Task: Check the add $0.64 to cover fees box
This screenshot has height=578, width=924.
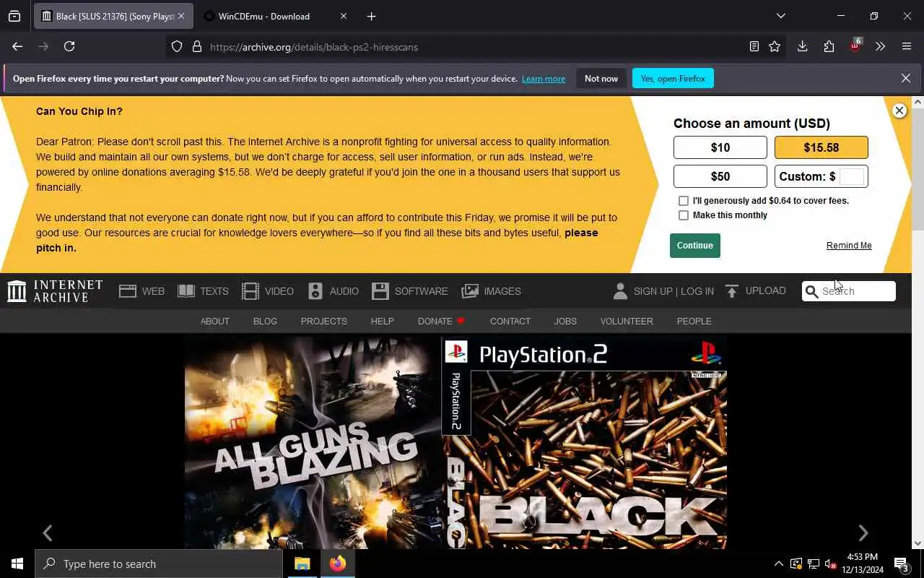Action: 684,201
